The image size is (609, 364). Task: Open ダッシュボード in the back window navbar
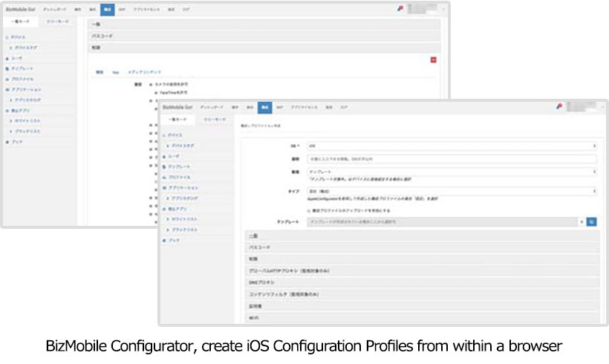tap(54, 10)
